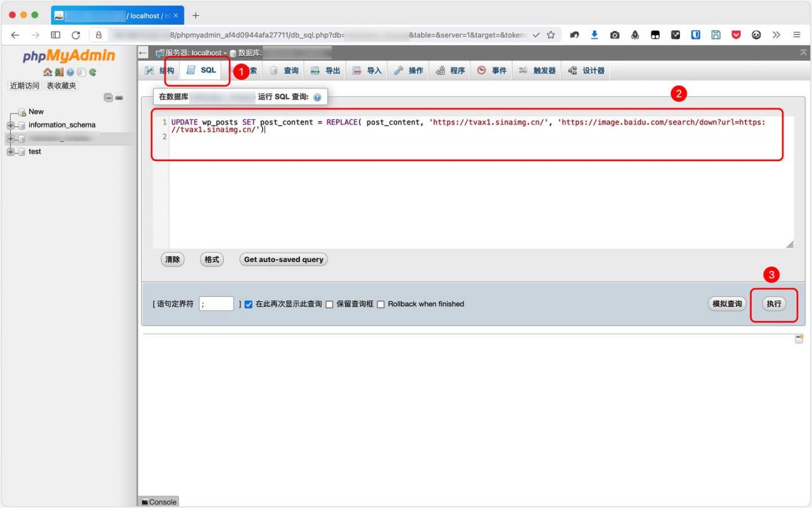This screenshot has width=812, height=508.
Task: Switch to the SQL tab
Action: (x=201, y=70)
